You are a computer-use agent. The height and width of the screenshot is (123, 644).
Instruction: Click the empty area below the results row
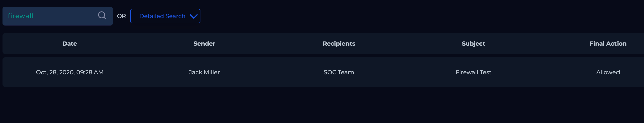click(x=322, y=105)
